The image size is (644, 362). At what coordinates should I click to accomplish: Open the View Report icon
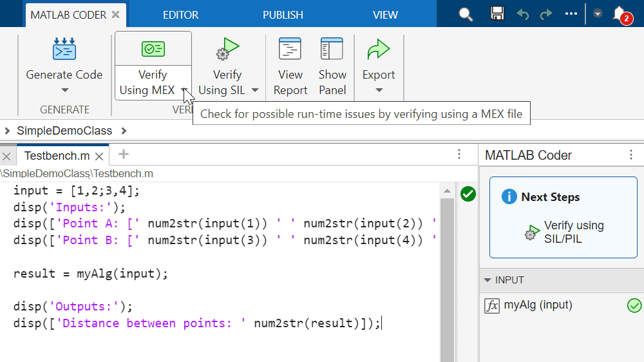coord(290,49)
